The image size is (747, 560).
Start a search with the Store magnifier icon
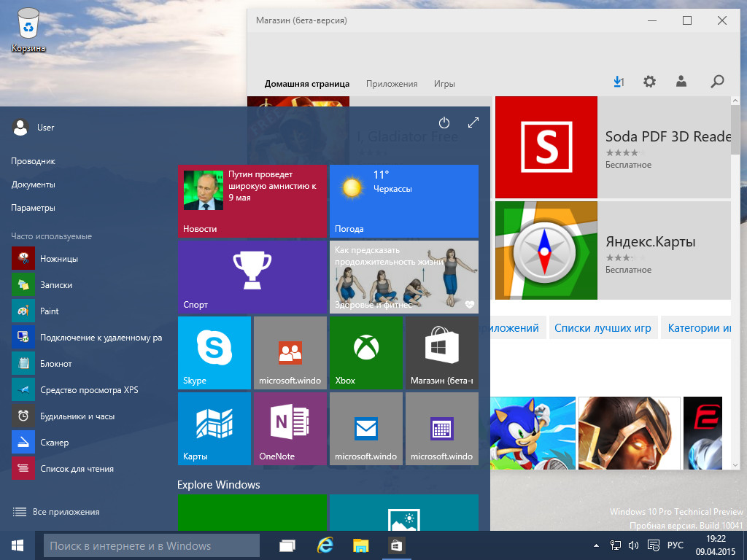point(716,82)
